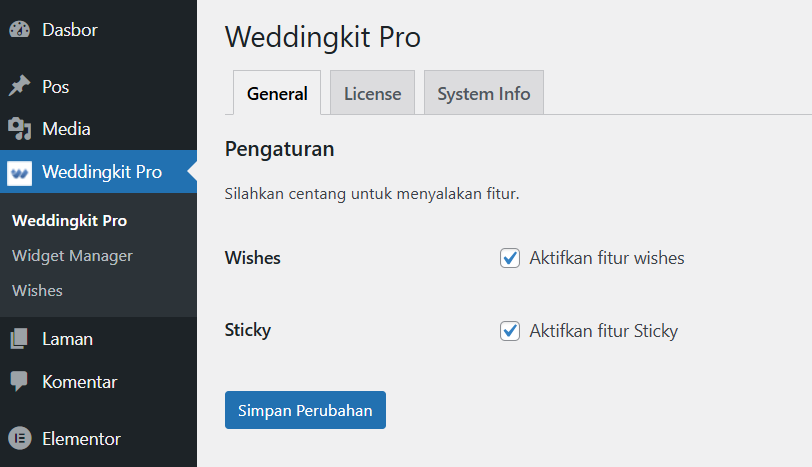Save with Simpan Perubahan button

(305, 410)
